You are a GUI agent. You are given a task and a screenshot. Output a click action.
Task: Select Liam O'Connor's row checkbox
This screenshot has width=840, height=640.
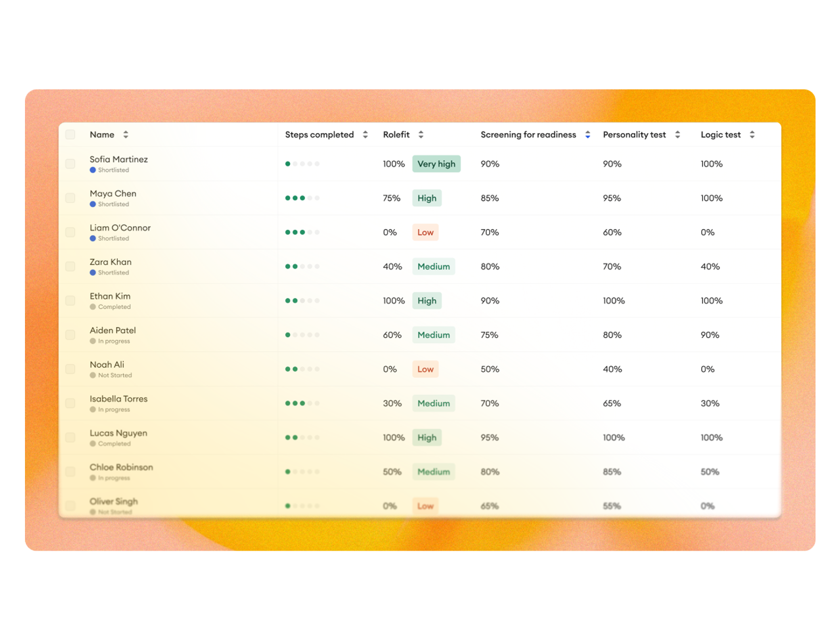pos(70,233)
